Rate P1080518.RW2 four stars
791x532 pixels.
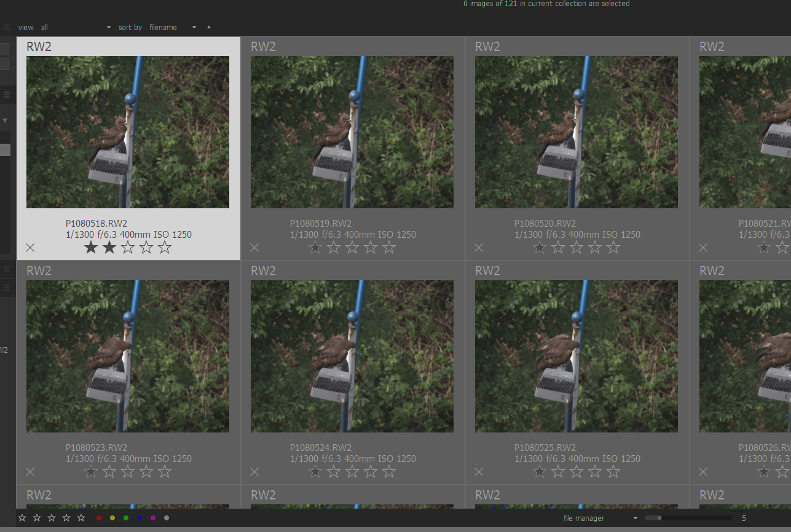tap(146, 248)
